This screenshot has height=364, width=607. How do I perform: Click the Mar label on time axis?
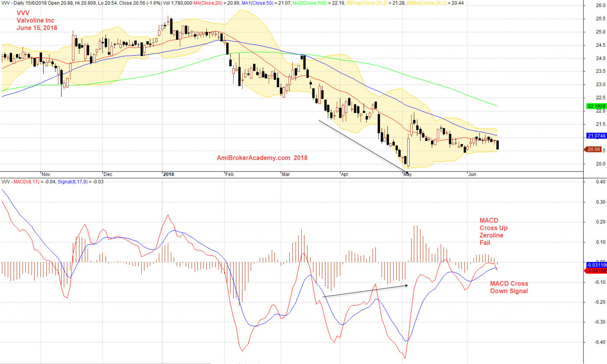coord(286,174)
